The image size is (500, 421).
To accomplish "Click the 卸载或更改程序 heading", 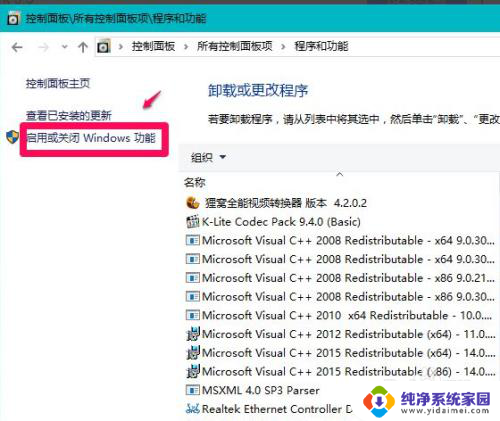I will tap(258, 90).
